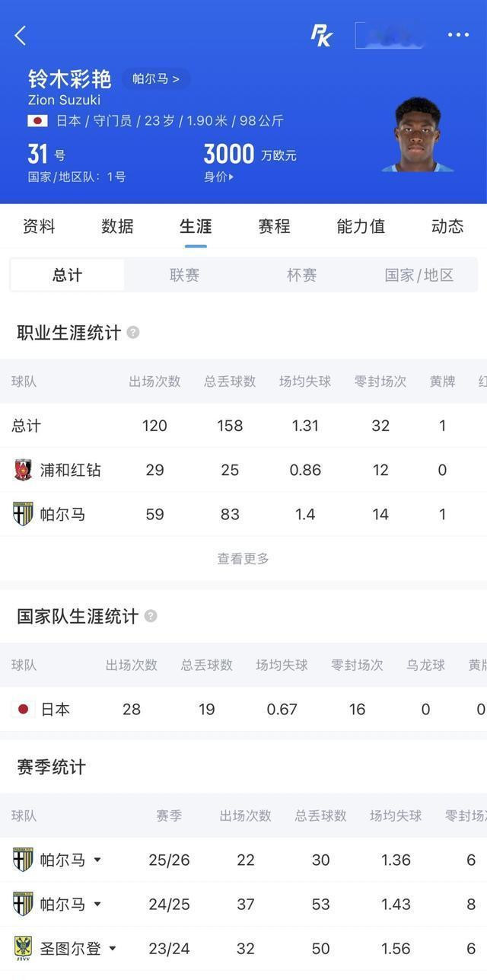Switch to the 能力值 tab
The image size is (487, 980).
click(x=361, y=226)
